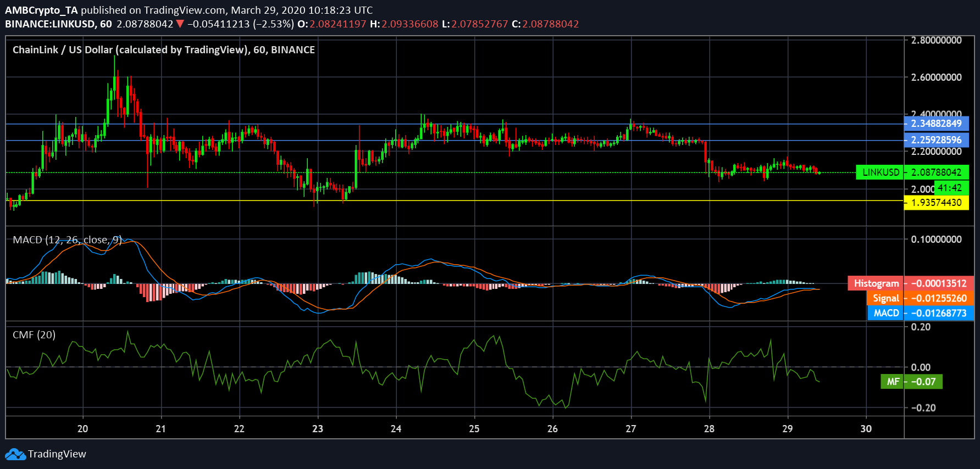Viewport: 980px width, 469px height.
Task: Click the 0.00 CMF axis tick
Action: click(921, 367)
